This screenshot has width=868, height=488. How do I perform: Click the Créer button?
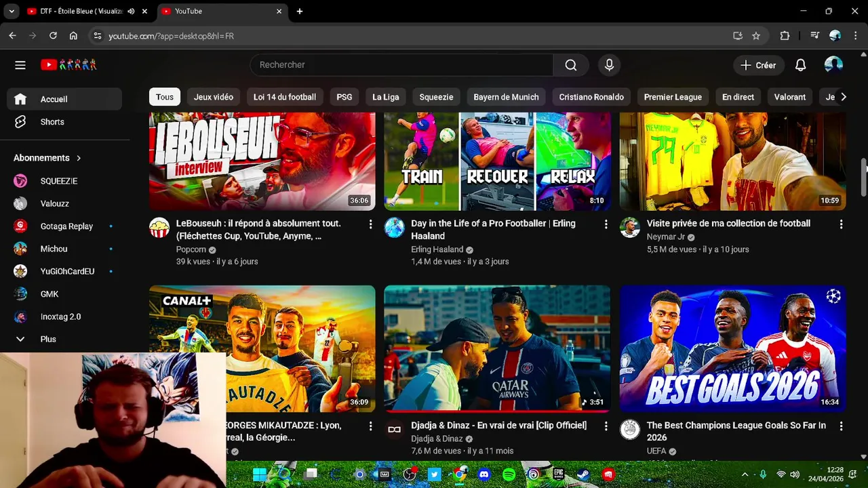click(x=758, y=65)
